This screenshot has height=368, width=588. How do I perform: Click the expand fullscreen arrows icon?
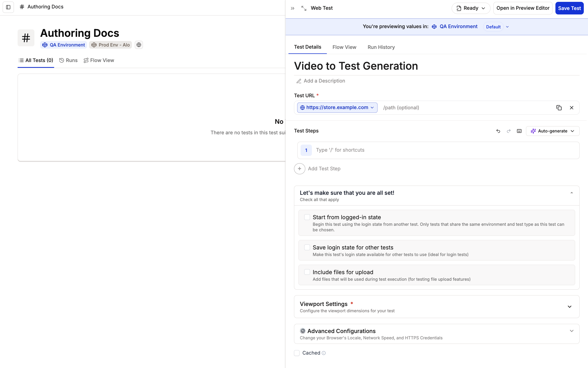pyautogui.click(x=304, y=8)
